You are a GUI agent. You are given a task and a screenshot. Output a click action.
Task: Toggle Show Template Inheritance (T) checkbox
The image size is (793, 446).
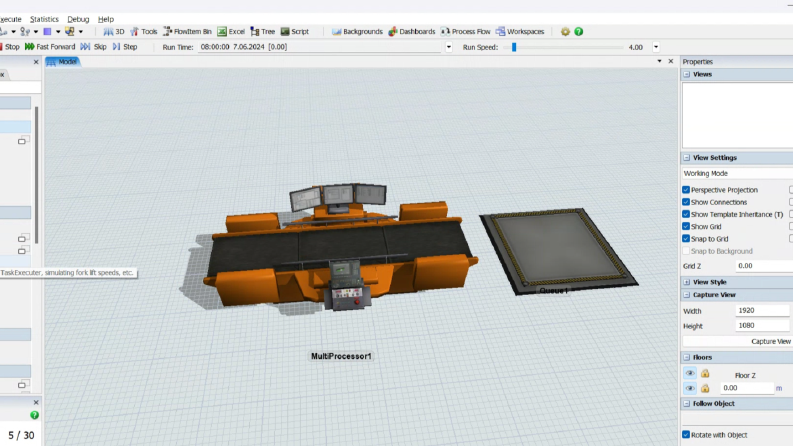pyautogui.click(x=686, y=214)
